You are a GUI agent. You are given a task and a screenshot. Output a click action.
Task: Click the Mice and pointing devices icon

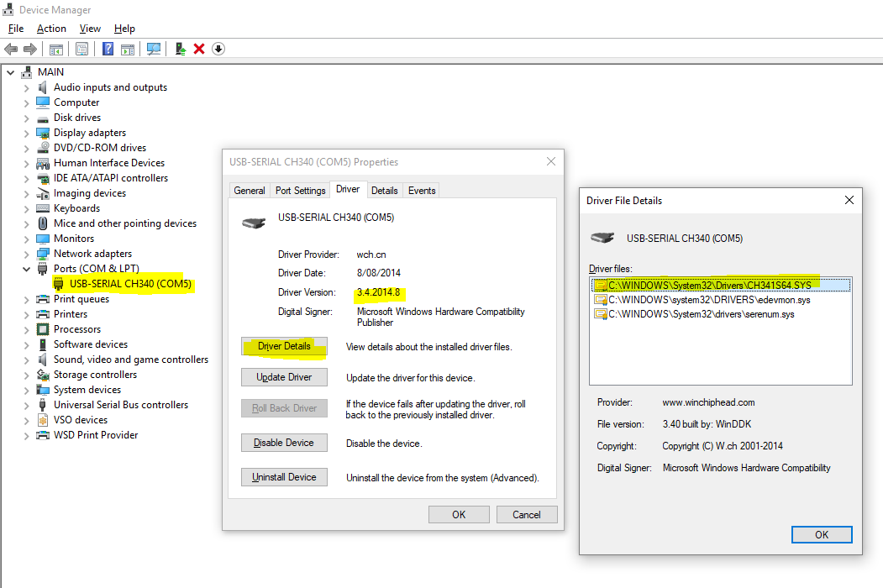point(43,223)
